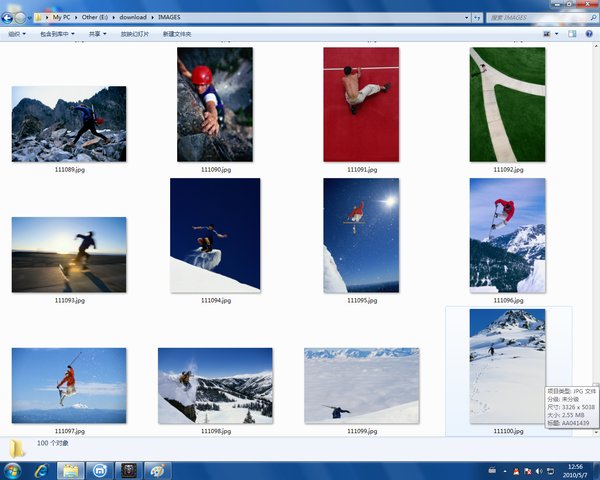Click the 111099.jpg file name label

[x=362, y=431]
